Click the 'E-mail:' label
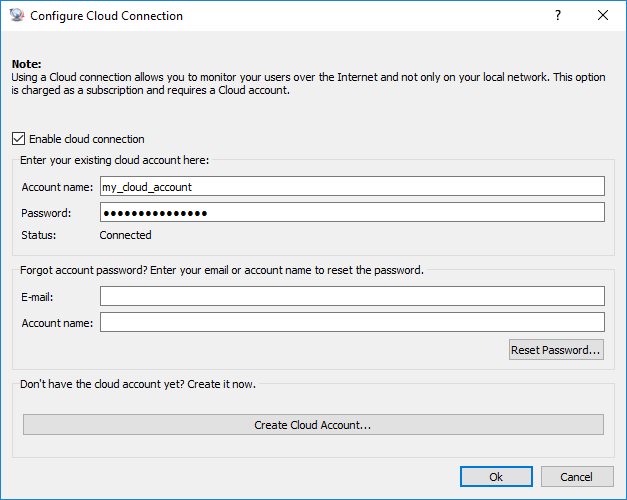 [36, 297]
